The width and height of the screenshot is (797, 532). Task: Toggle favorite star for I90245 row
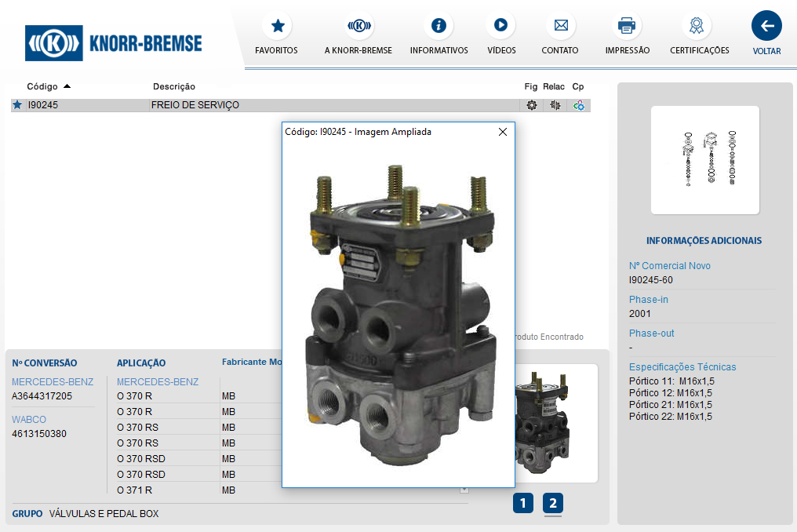(17, 105)
